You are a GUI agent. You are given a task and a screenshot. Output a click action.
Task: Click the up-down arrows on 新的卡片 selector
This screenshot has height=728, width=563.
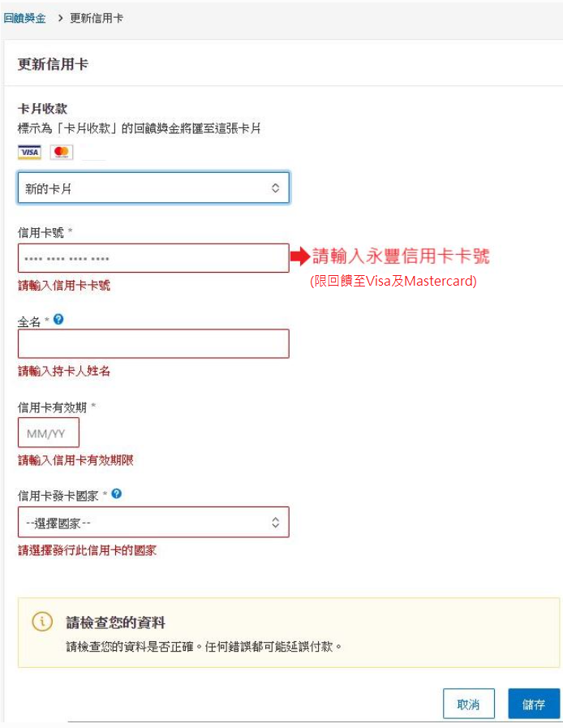click(x=275, y=187)
